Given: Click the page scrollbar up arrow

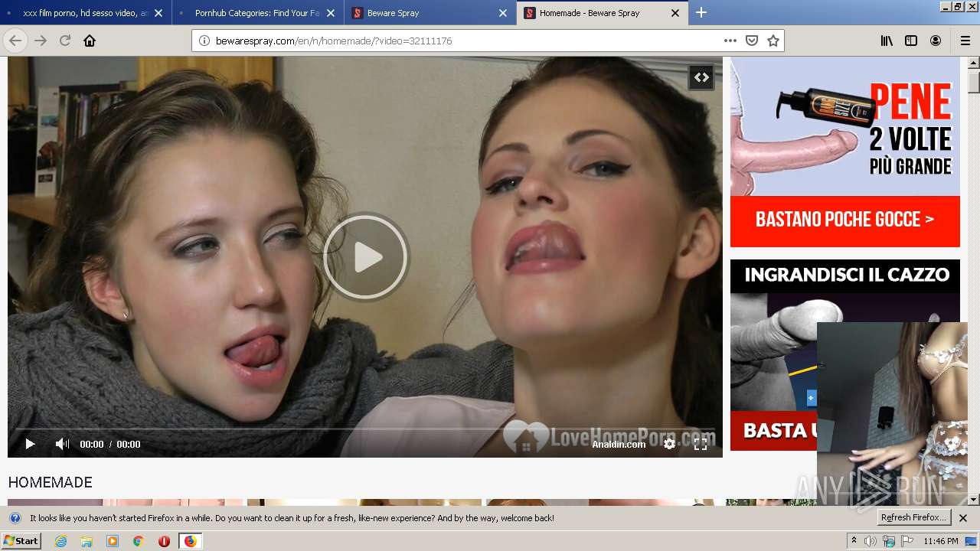Looking at the screenshot, I should 974,63.
